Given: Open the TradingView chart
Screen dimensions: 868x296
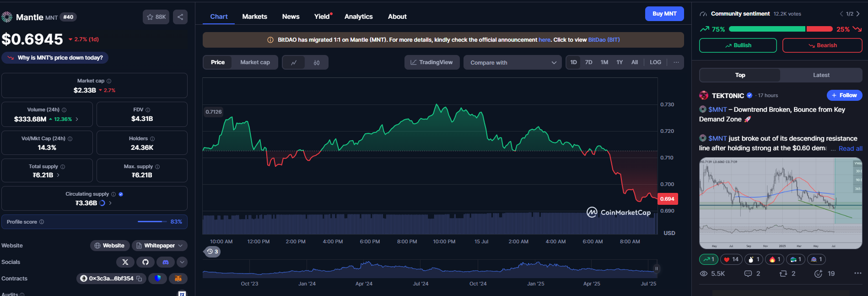Looking at the screenshot, I should 431,62.
